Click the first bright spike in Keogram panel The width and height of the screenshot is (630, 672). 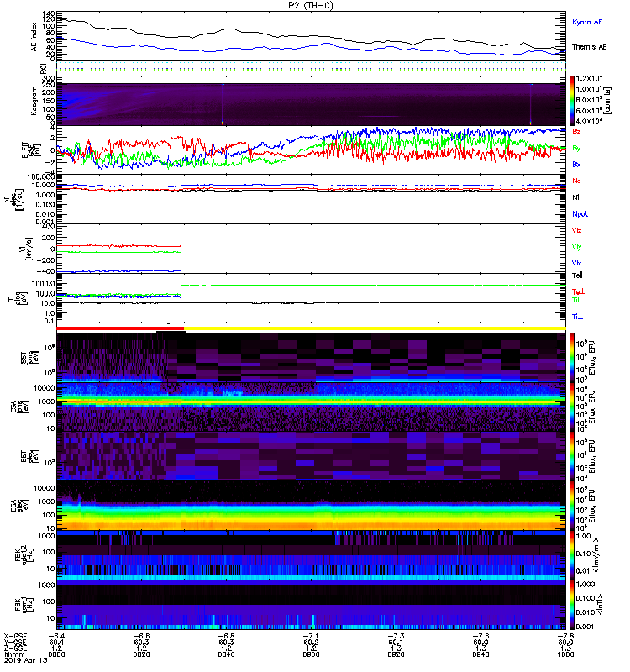223,103
